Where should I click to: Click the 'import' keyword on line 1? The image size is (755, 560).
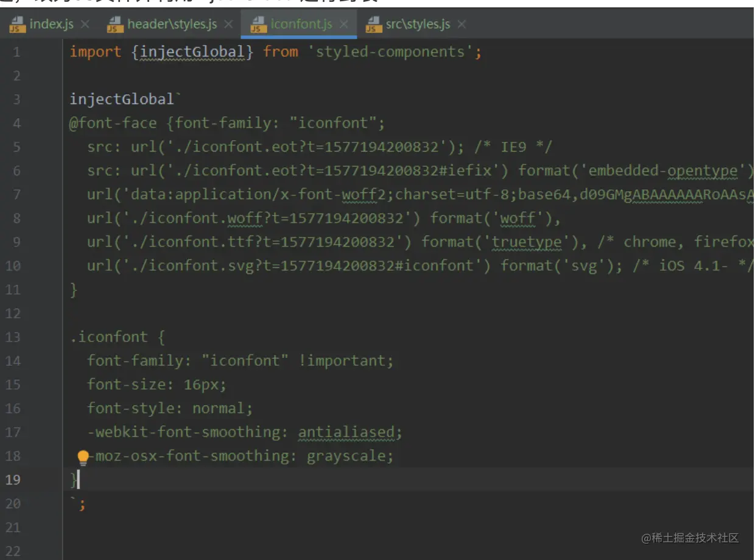coord(96,52)
